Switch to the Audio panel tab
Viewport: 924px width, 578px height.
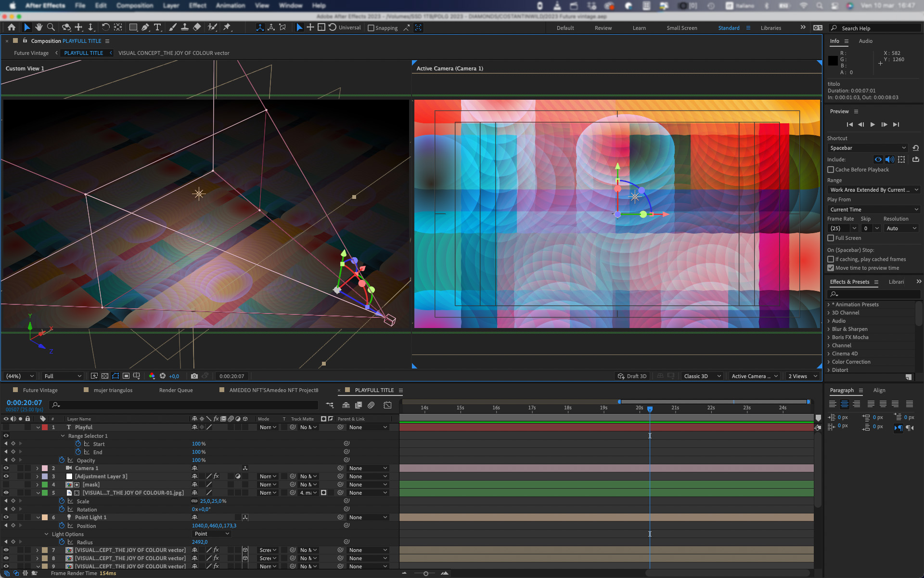865,41
